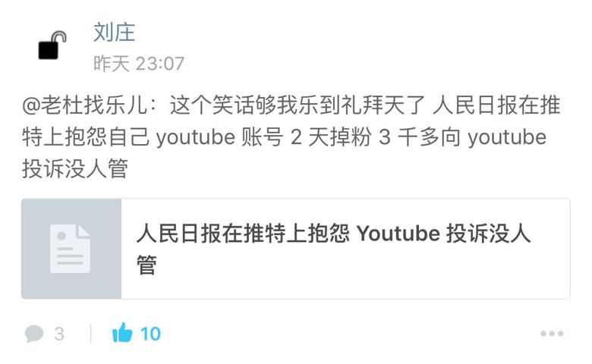
Task: Click 投诉没人管 in the post's last line
Action: [74, 168]
